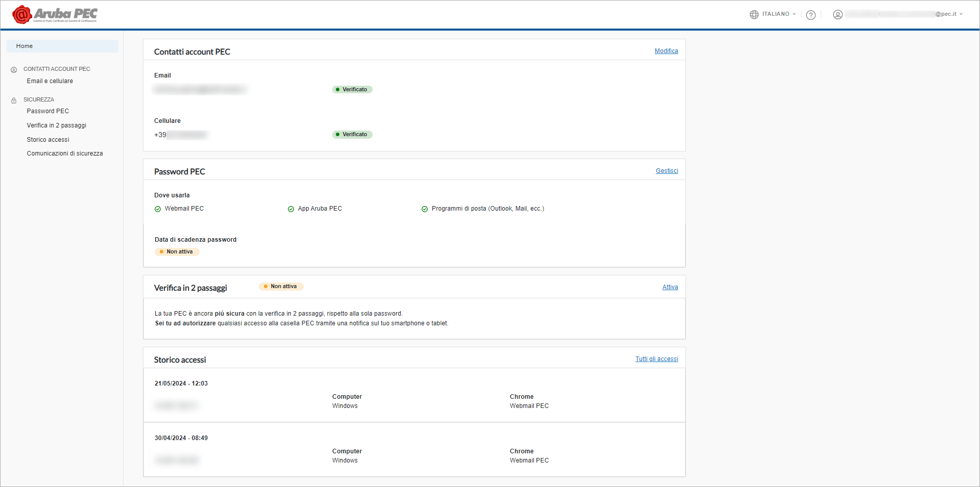This screenshot has width=980, height=487.
Task: Click the user account avatar icon
Action: point(838,14)
